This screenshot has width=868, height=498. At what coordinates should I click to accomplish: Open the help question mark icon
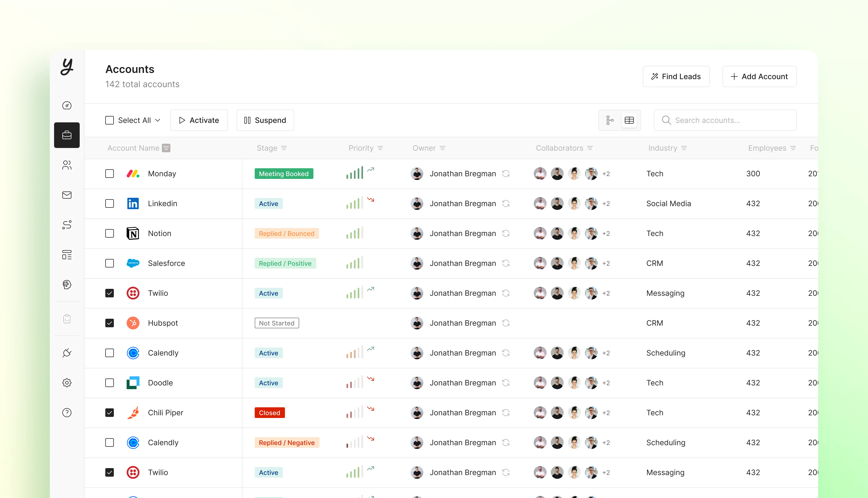tap(67, 412)
